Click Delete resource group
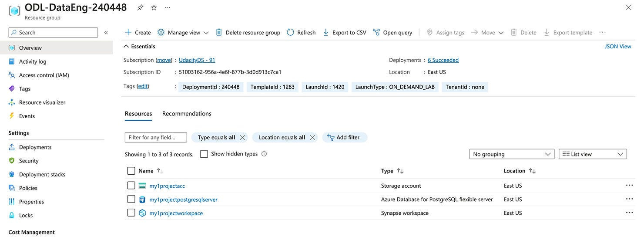The width and height of the screenshot is (644, 237). tap(248, 33)
